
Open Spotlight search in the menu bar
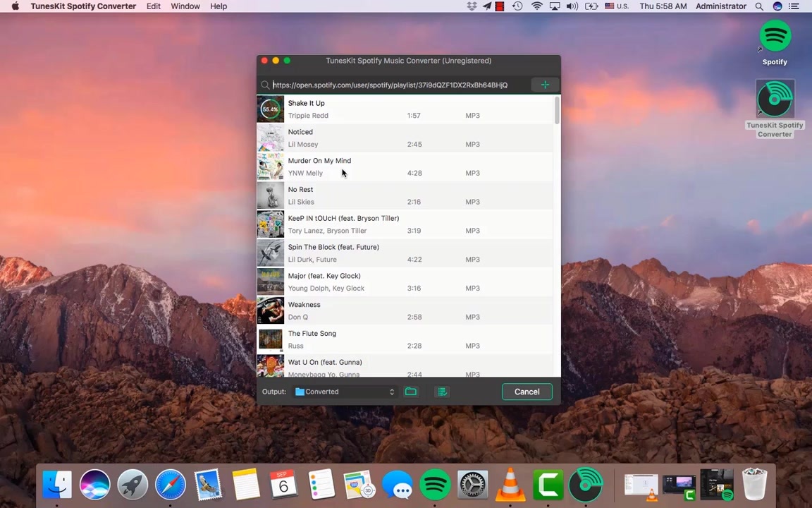pos(759,6)
